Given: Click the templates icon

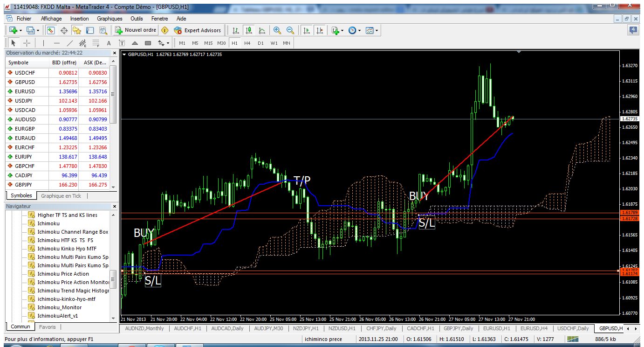Looking at the screenshot, I should (x=370, y=30).
